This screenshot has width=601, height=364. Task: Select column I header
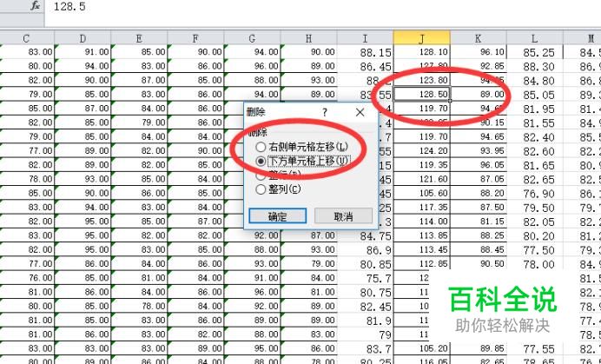[x=365, y=38]
